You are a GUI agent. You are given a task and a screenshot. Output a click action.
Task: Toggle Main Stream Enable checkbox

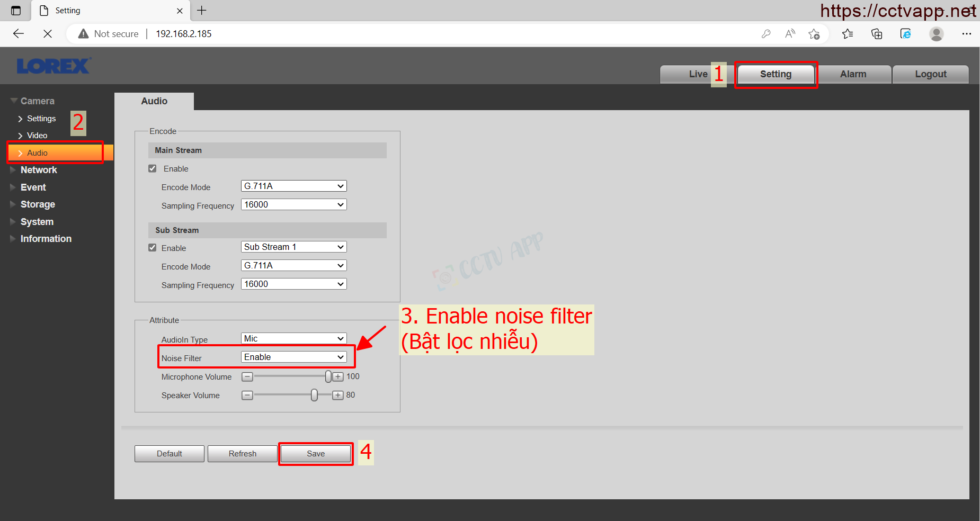[153, 168]
